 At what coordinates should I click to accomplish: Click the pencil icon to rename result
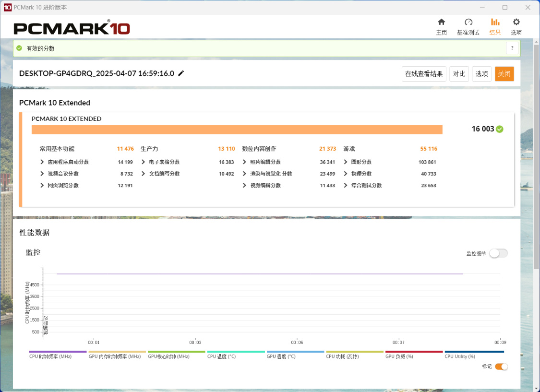tap(181, 73)
